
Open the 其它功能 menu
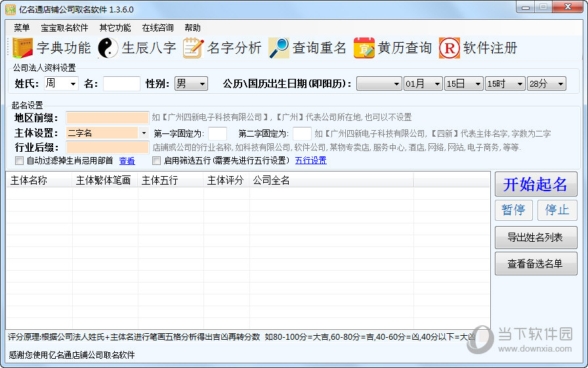(x=115, y=28)
